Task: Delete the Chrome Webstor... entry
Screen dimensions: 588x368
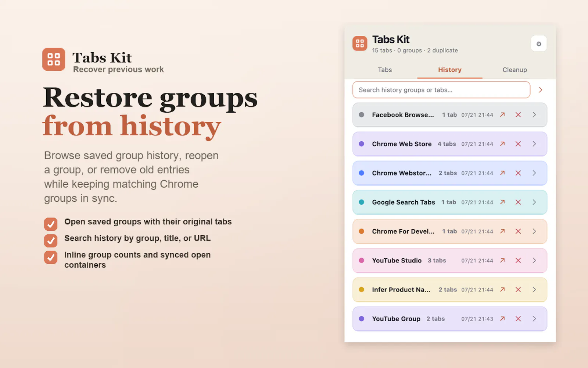Action: (x=518, y=173)
